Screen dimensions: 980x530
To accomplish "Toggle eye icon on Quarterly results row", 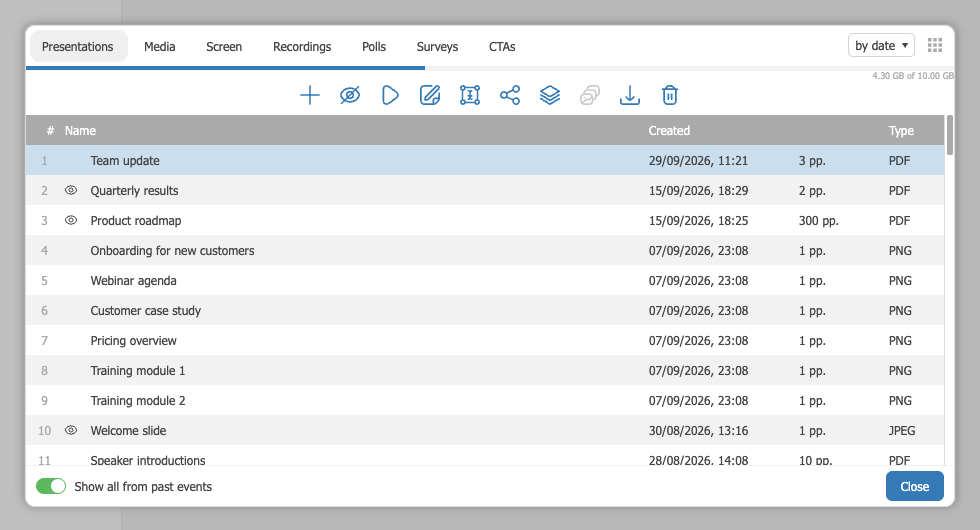I will (71, 190).
